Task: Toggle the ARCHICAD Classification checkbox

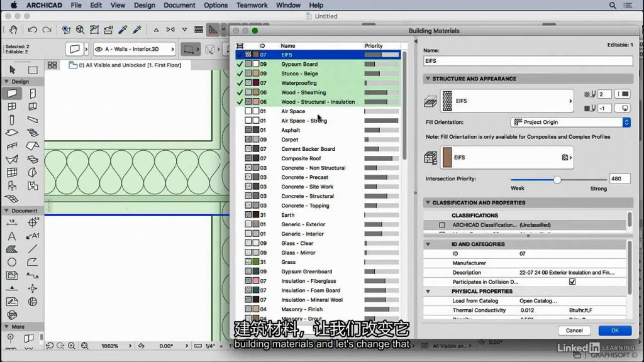Action: [442, 225]
